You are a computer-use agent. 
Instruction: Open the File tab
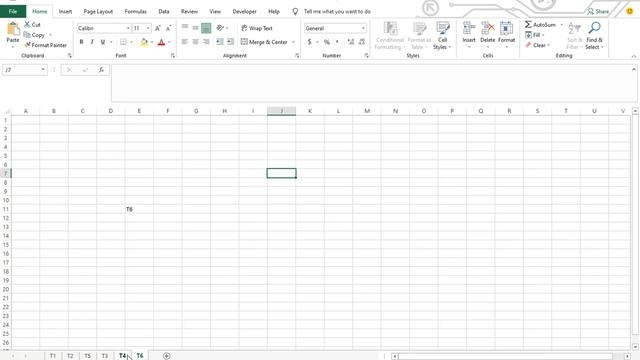click(x=13, y=11)
